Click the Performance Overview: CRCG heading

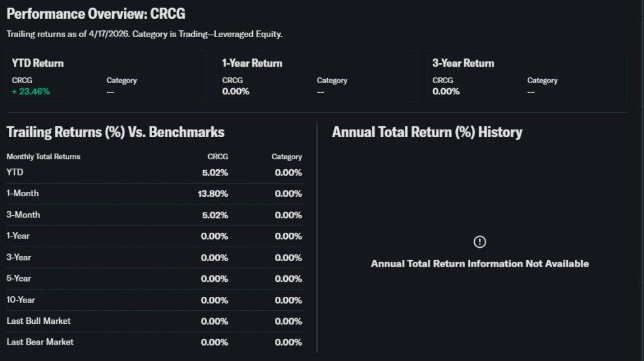96,14
